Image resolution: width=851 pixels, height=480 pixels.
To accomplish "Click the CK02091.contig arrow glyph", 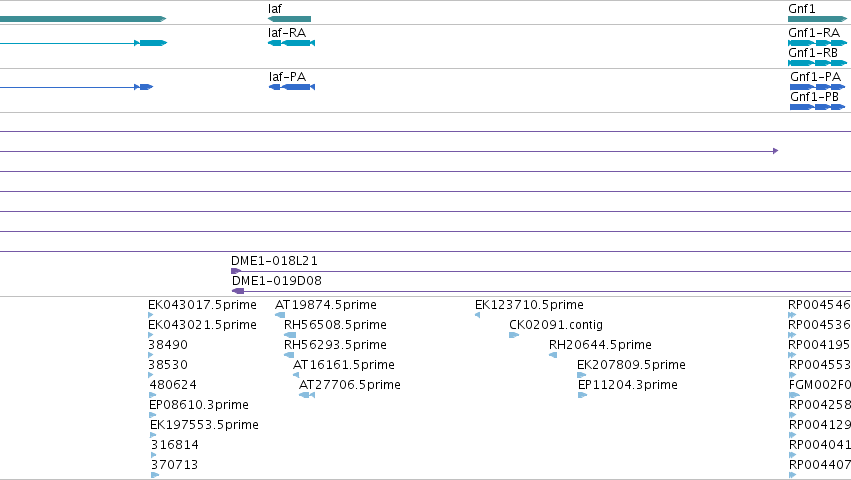I will point(514,335).
